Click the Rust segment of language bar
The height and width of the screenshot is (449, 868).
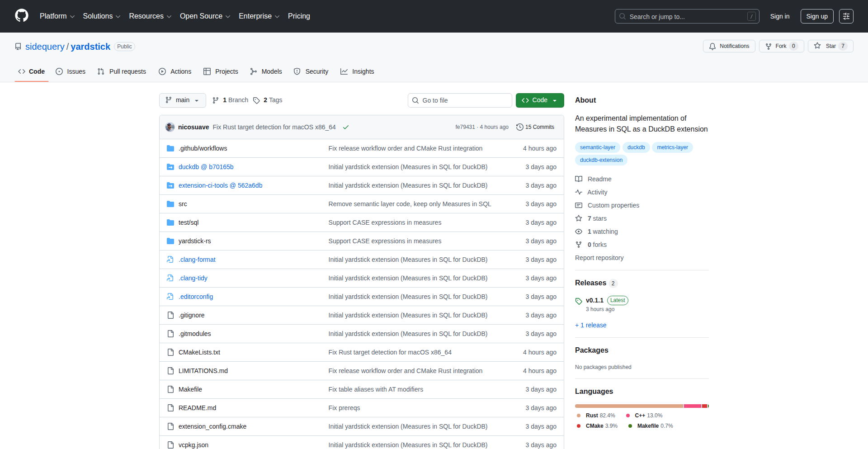628,406
